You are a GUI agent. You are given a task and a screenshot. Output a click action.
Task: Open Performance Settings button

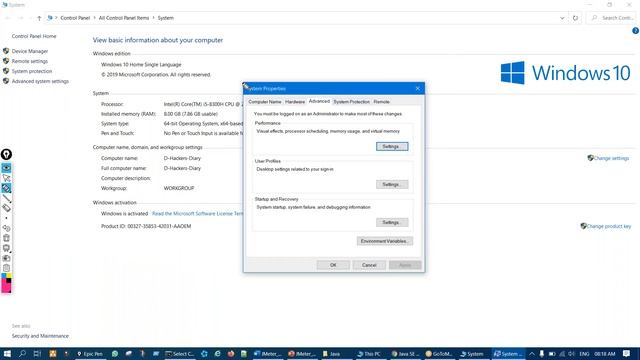(x=392, y=146)
